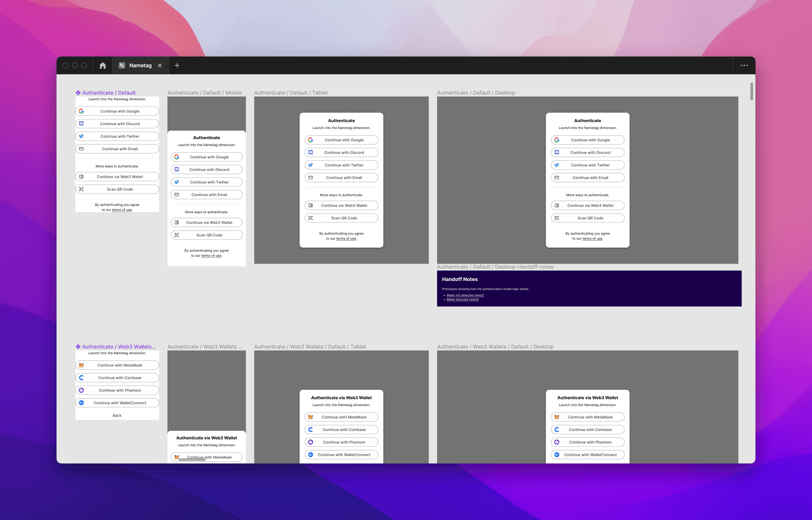Open 'Wallet detected (web3)' prototype link

coord(462,299)
